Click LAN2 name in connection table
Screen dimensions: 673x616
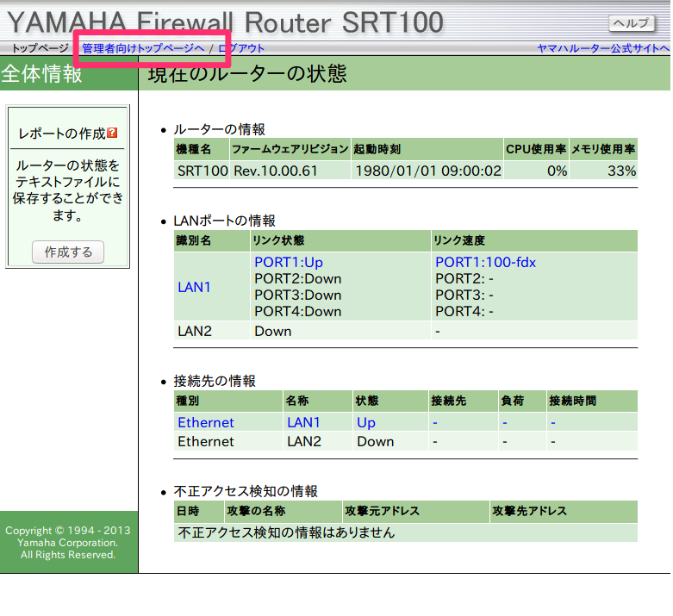(304, 441)
